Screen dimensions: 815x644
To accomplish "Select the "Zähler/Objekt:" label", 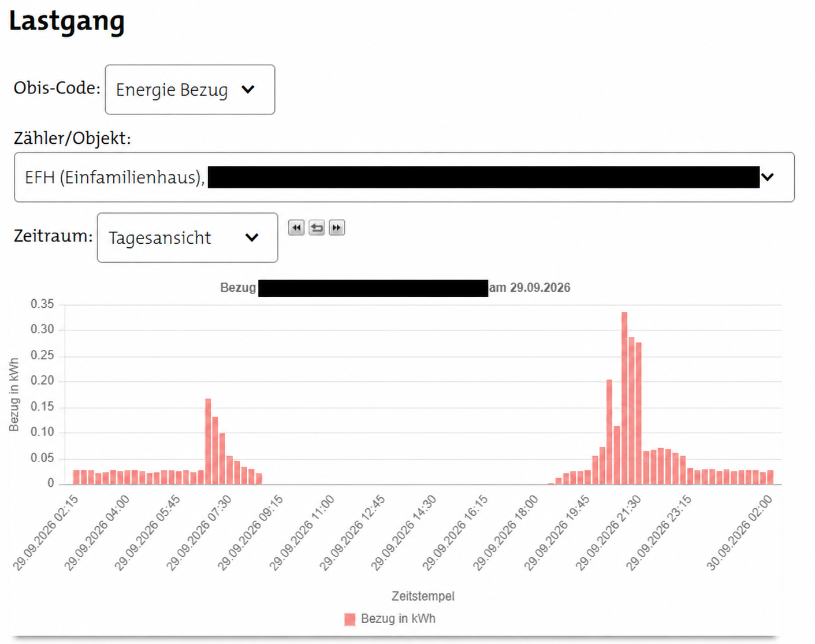I will coord(73,138).
